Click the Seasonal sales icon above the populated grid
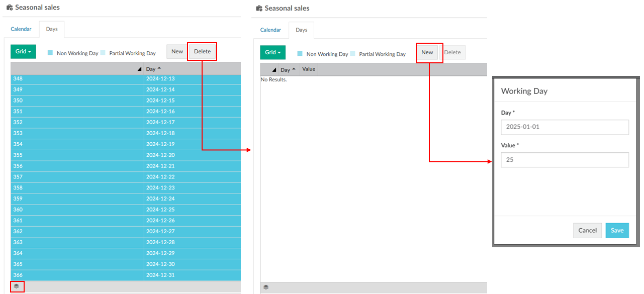The width and height of the screenshot is (644, 294). click(10, 8)
